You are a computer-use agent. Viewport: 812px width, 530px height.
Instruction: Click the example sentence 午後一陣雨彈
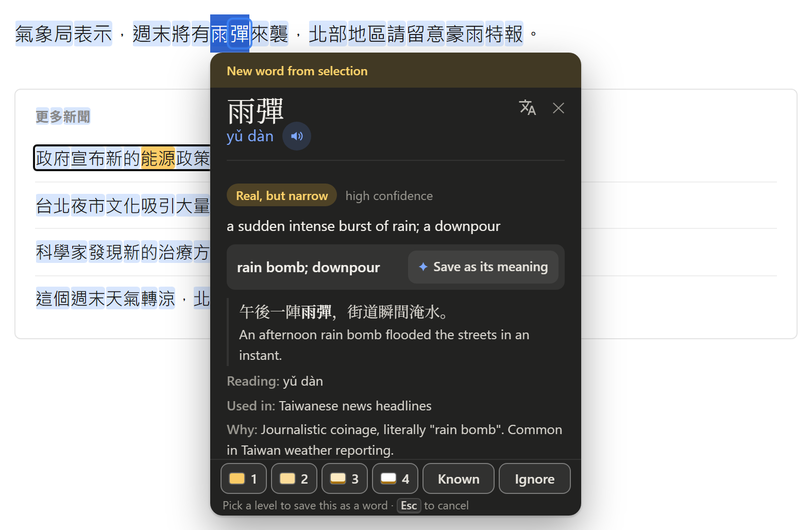[x=345, y=312]
